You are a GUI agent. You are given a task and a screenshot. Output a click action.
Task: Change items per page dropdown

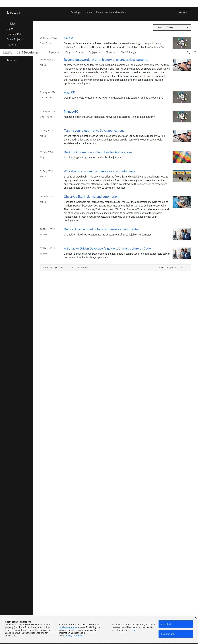coord(64,268)
